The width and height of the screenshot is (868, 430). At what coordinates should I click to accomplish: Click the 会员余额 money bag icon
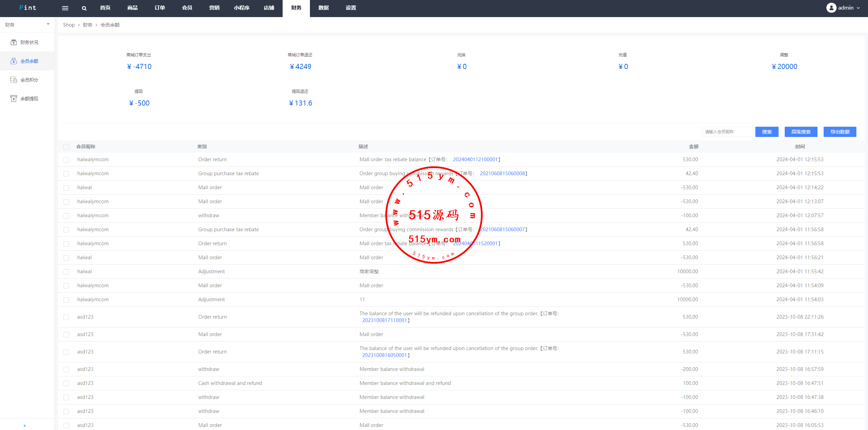pos(14,61)
